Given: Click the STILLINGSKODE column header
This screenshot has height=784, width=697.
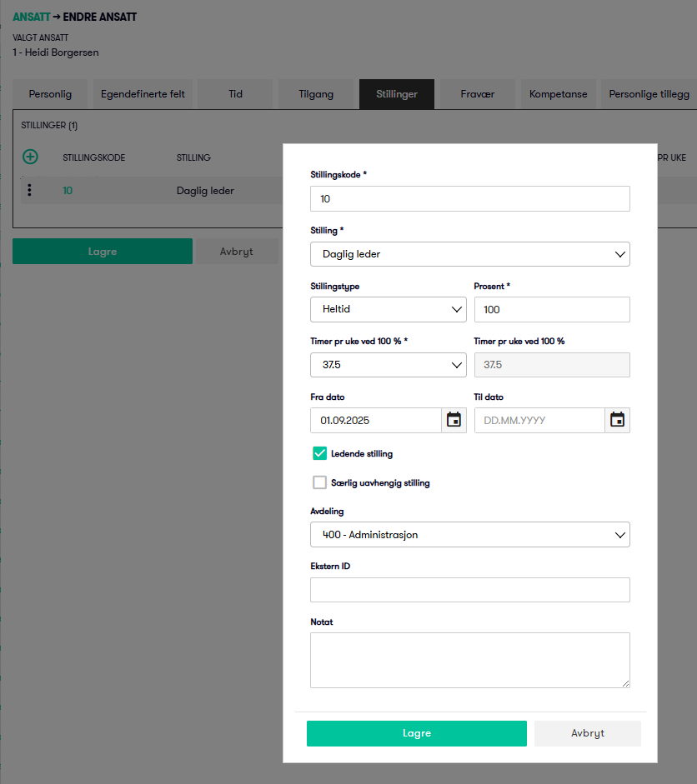Looking at the screenshot, I should 94,157.
